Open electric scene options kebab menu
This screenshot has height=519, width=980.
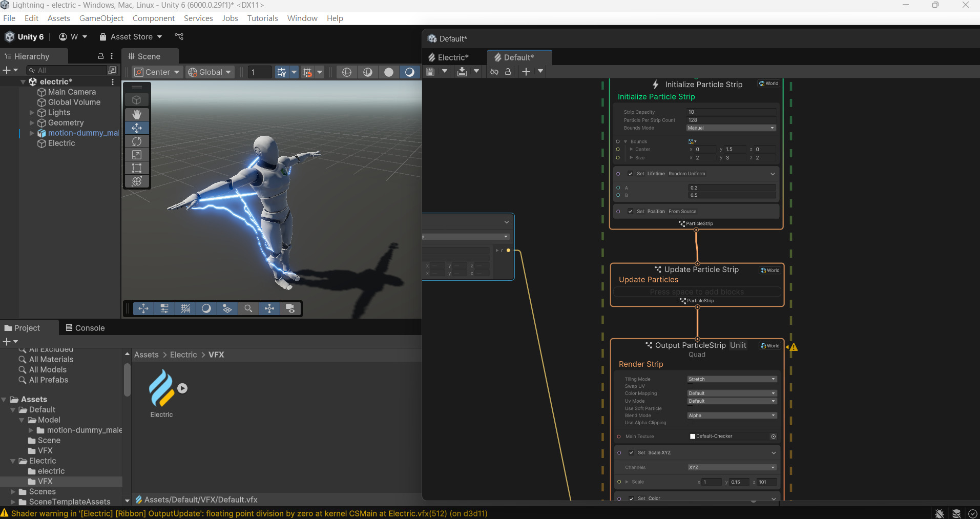113,82
